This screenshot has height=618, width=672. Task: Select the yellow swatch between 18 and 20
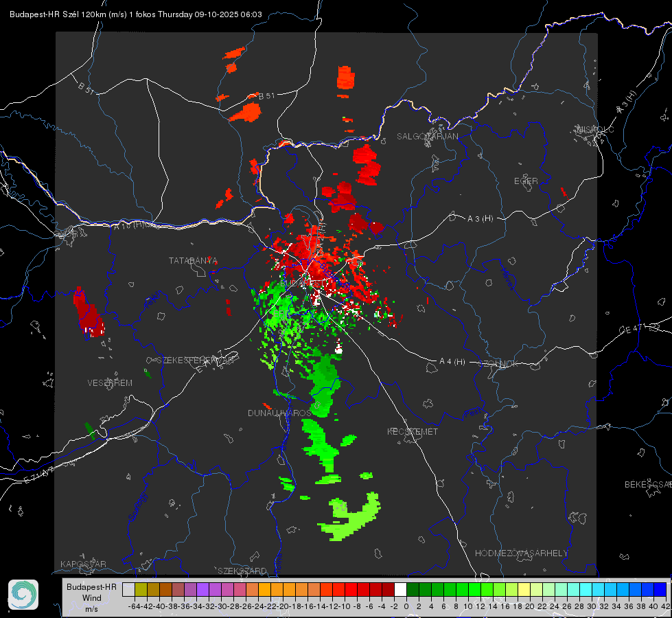pos(524,589)
